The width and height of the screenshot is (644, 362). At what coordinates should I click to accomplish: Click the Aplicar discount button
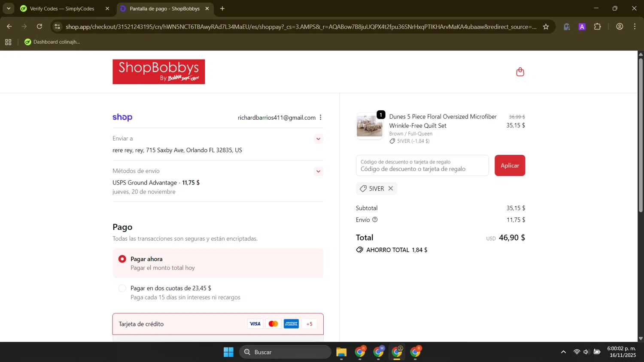(x=510, y=166)
